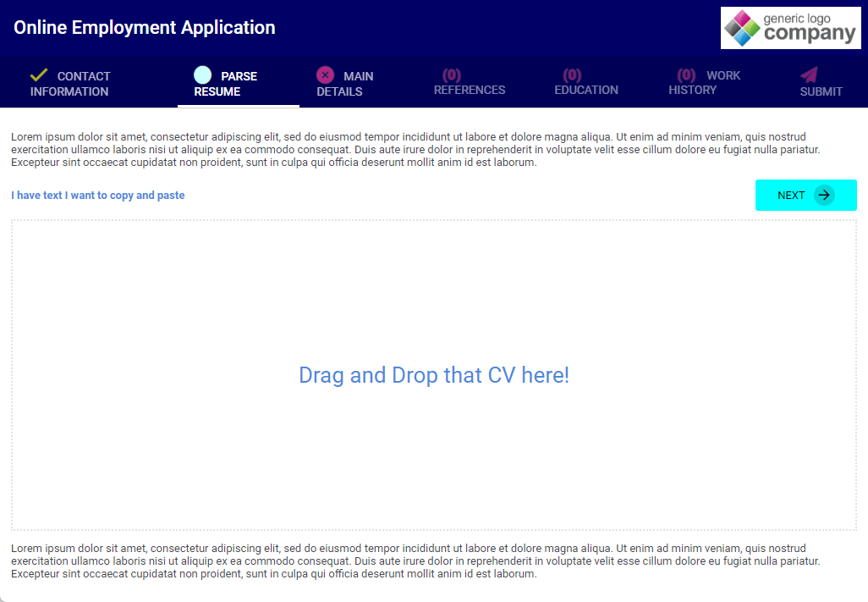Click the (0) counter above Education
Image resolution: width=868 pixels, height=602 pixels.
pos(573,75)
